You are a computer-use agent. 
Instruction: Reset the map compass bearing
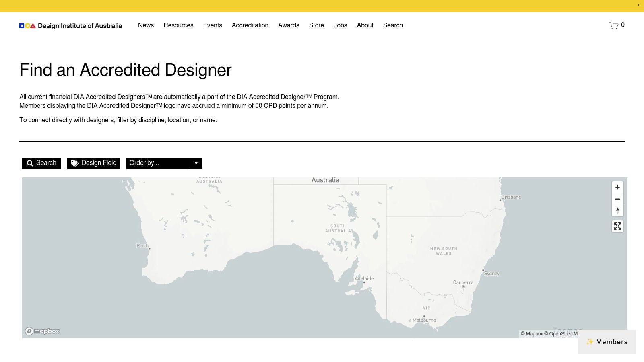(x=617, y=210)
